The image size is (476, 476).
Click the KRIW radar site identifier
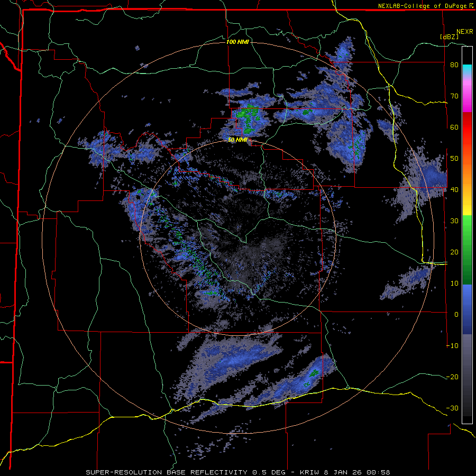tap(309, 472)
